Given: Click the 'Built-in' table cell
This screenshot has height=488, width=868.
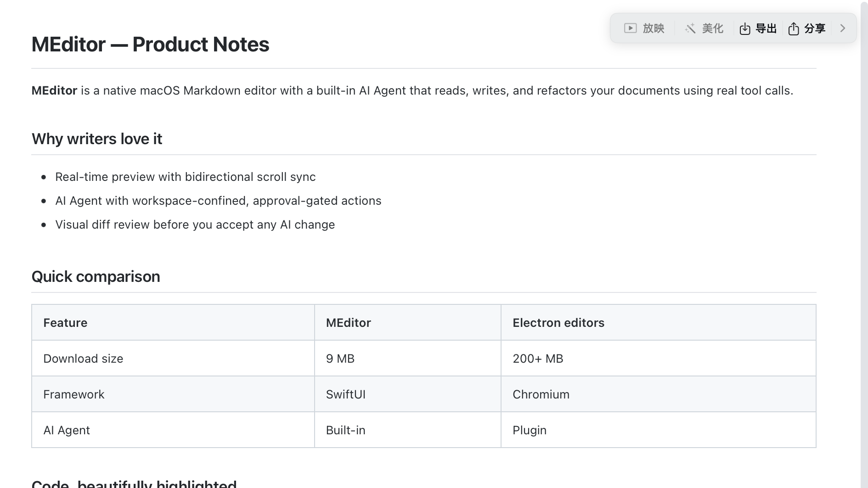Looking at the screenshot, I should click(x=408, y=430).
